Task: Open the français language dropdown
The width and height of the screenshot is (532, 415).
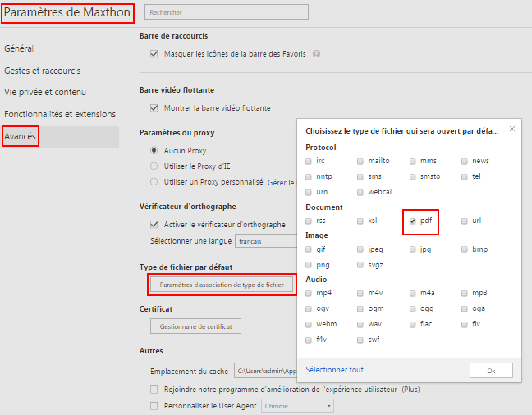Action: [266, 241]
